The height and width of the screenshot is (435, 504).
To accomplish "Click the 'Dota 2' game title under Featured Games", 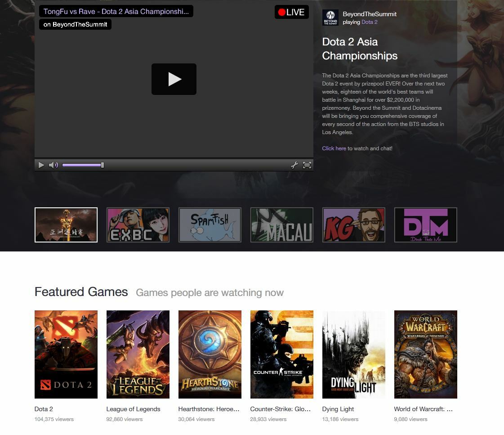I will tap(44, 409).
